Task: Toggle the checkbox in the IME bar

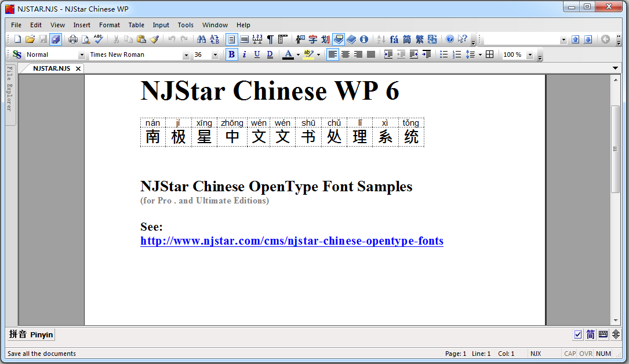Action: point(577,334)
